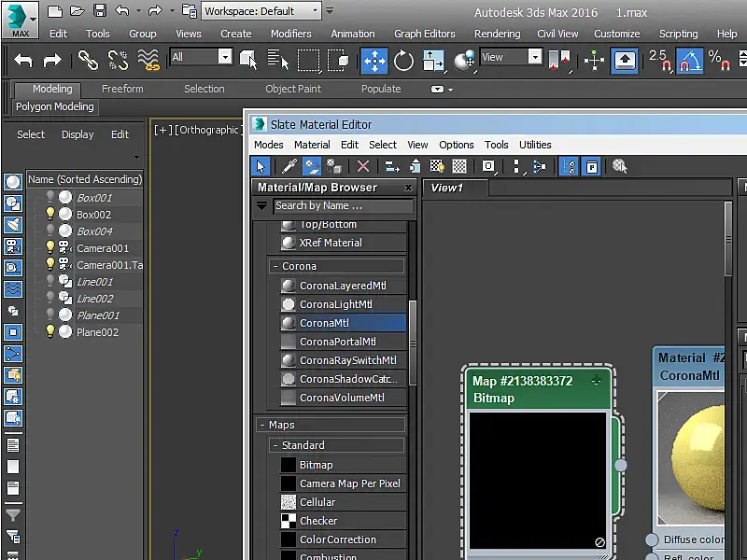Click the Polygon Modeling button
Image resolution: width=747 pixels, height=560 pixels.
55,106
